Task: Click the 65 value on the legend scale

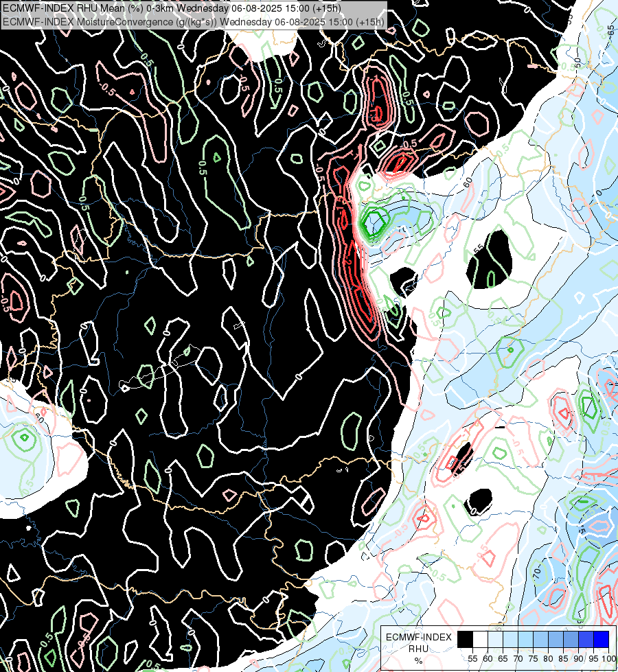Action: coord(503,659)
